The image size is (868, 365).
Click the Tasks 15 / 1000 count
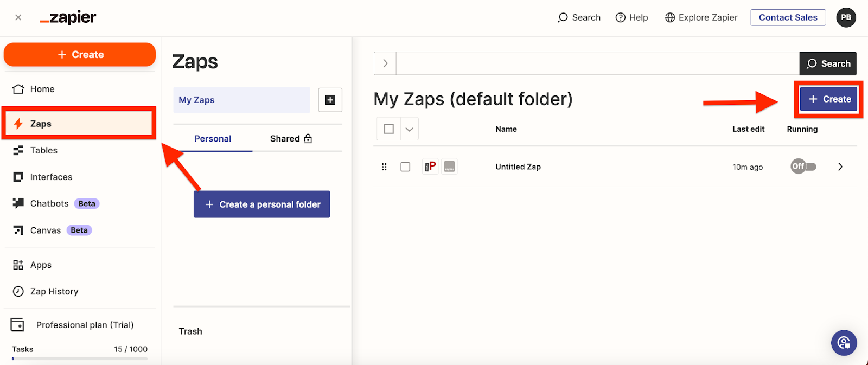tap(131, 349)
